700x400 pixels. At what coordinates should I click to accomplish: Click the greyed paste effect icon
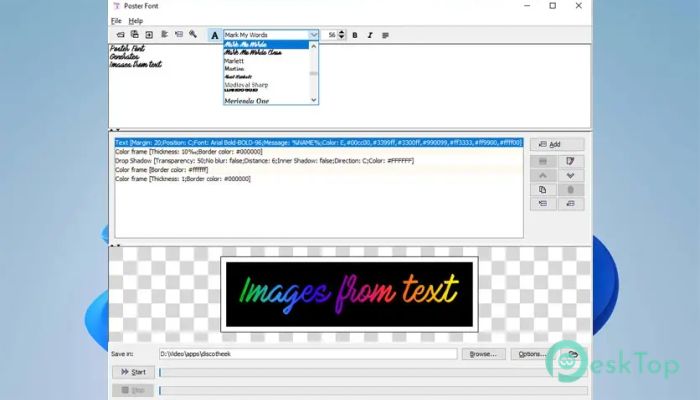tap(571, 190)
